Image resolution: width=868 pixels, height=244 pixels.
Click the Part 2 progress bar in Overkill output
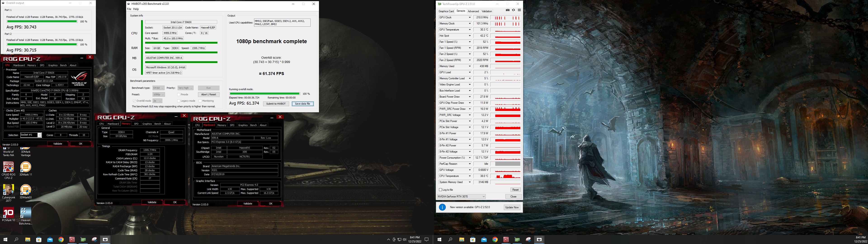42,44
